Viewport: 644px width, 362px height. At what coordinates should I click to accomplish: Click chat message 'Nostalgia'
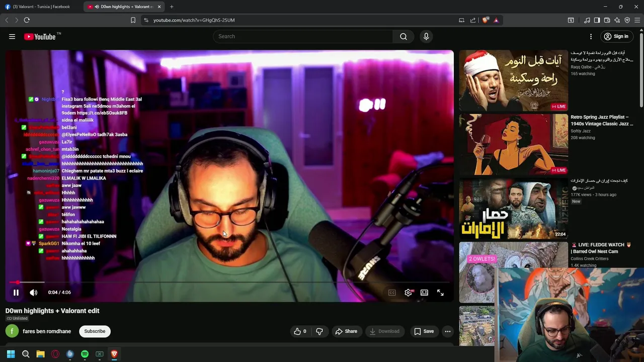(71, 229)
